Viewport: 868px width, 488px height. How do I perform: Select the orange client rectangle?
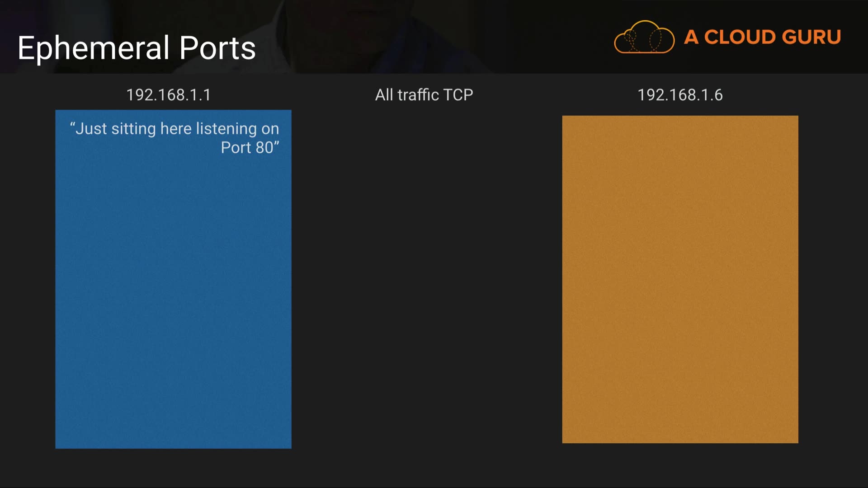pos(680,279)
